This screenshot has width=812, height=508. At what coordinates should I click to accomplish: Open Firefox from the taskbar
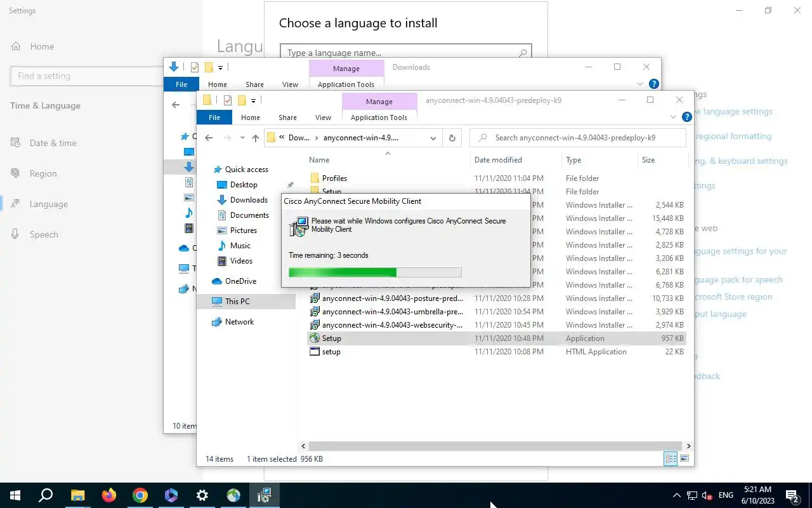tap(109, 495)
